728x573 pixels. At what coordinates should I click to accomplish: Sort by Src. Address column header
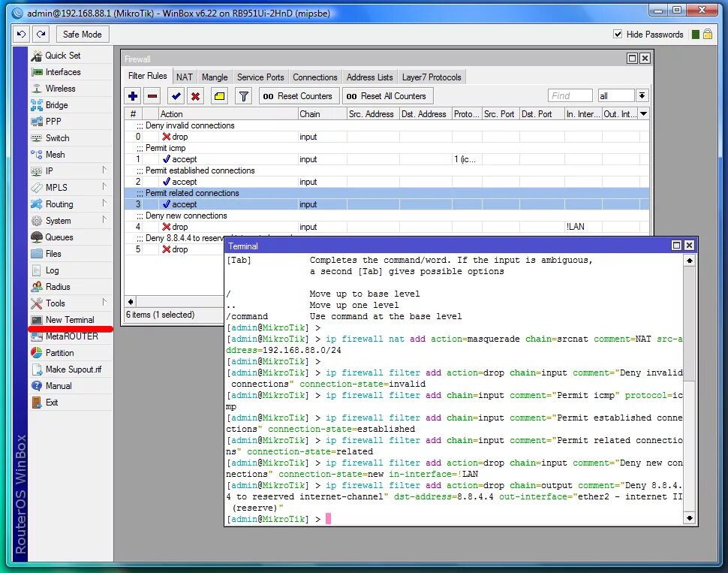click(373, 114)
